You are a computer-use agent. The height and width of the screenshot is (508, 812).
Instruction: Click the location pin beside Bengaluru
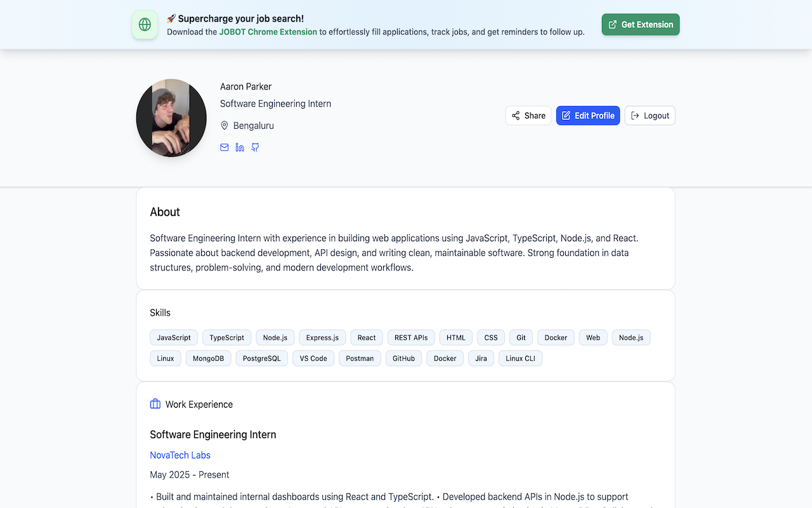224,125
